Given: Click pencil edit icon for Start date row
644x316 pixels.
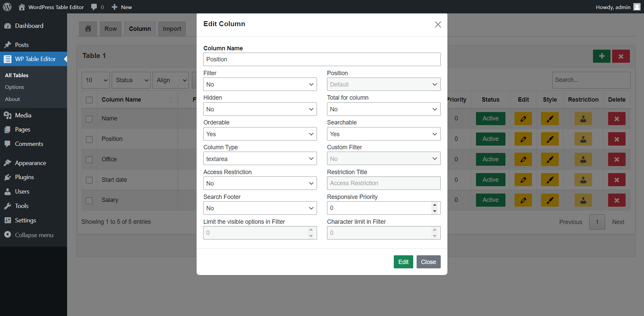Looking at the screenshot, I should (x=523, y=180).
